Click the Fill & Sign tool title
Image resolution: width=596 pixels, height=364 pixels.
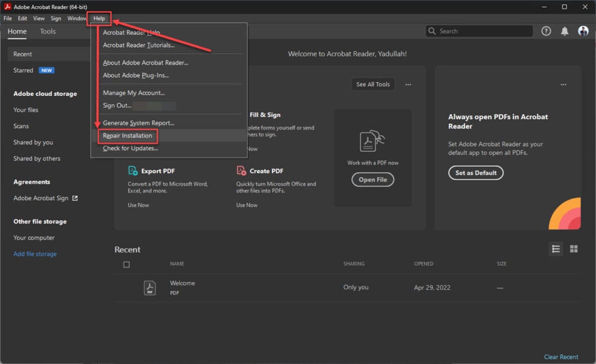point(265,115)
